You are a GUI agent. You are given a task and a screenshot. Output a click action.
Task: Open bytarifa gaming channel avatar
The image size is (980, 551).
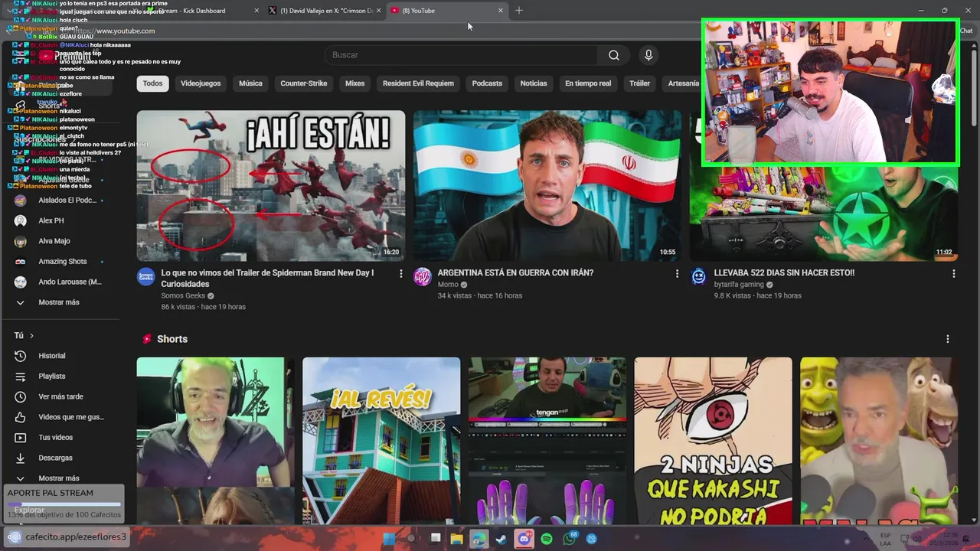[x=698, y=277]
